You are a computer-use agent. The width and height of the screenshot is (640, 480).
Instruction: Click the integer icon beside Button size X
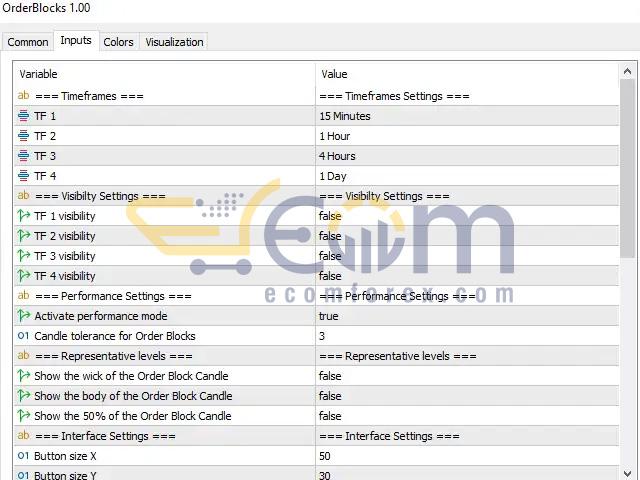(23, 456)
